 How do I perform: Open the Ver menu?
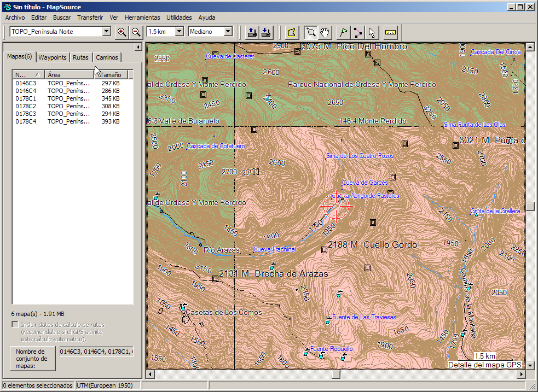pos(114,17)
